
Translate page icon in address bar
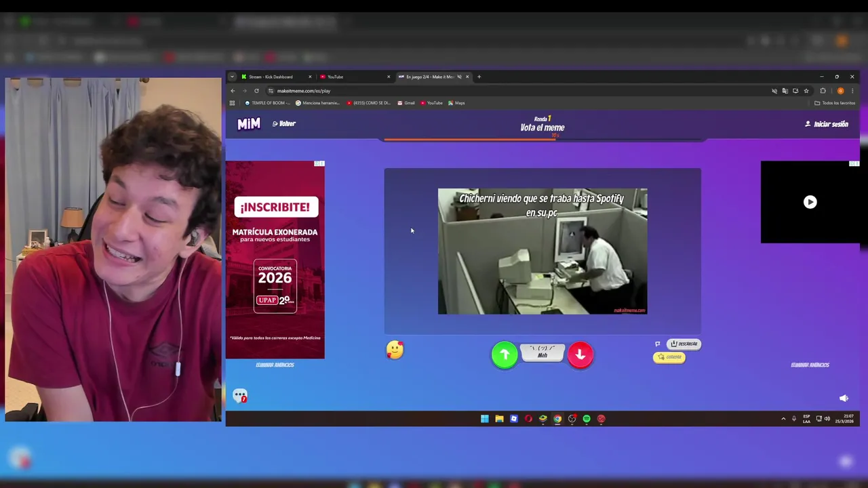point(785,91)
